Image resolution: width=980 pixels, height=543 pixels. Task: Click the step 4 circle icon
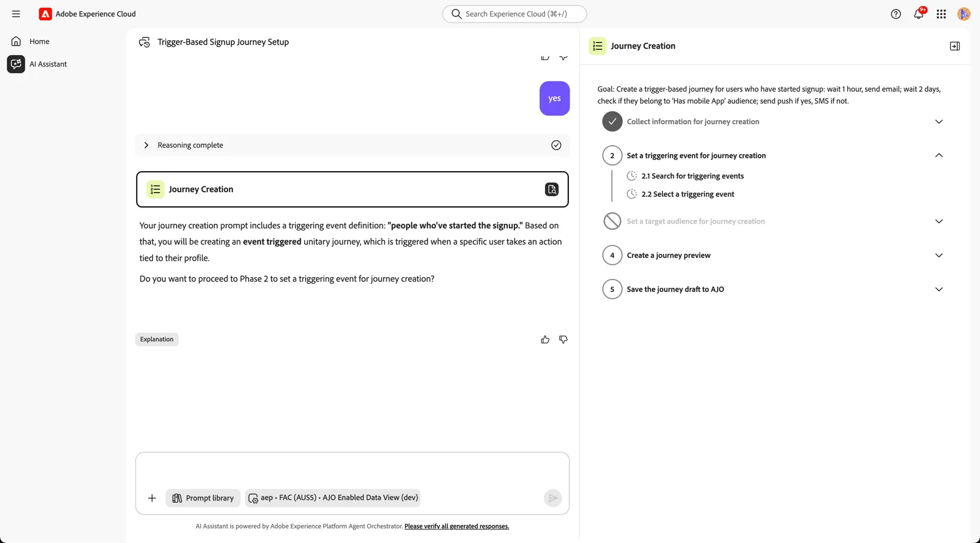point(612,256)
